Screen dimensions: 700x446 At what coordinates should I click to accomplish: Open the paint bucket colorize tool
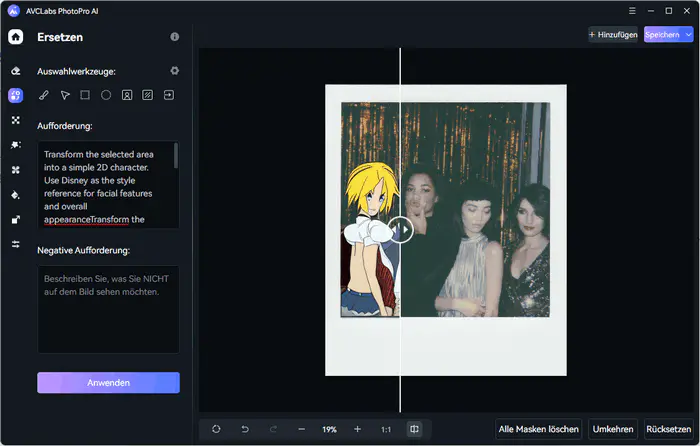pyautogui.click(x=16, y=195)
